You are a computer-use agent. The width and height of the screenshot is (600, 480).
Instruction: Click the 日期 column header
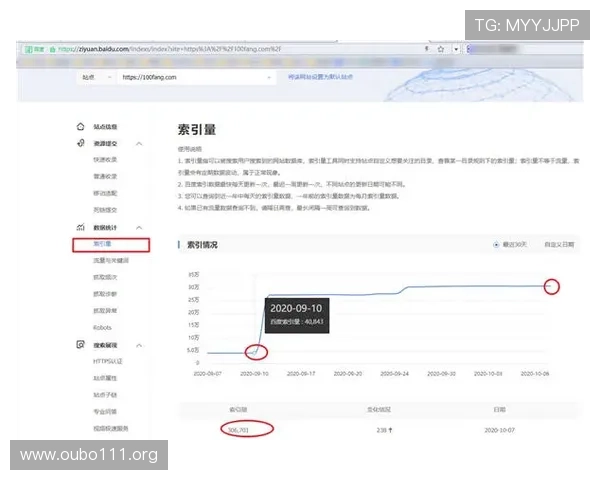click(x=500, y=410)
